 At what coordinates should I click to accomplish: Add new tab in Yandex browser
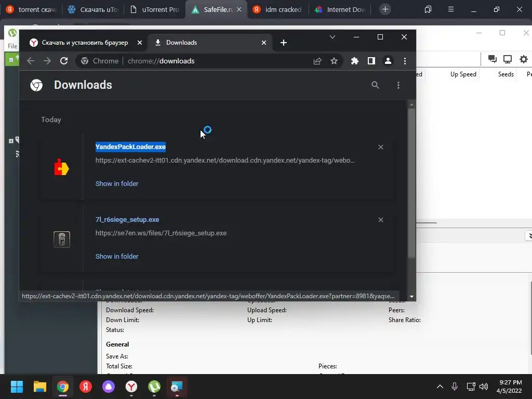(x=385, y=9)
